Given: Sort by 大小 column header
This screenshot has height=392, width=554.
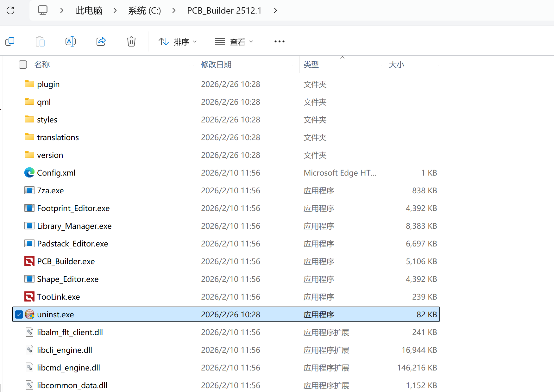Looking at the screenshot, I should coord(396,65).
